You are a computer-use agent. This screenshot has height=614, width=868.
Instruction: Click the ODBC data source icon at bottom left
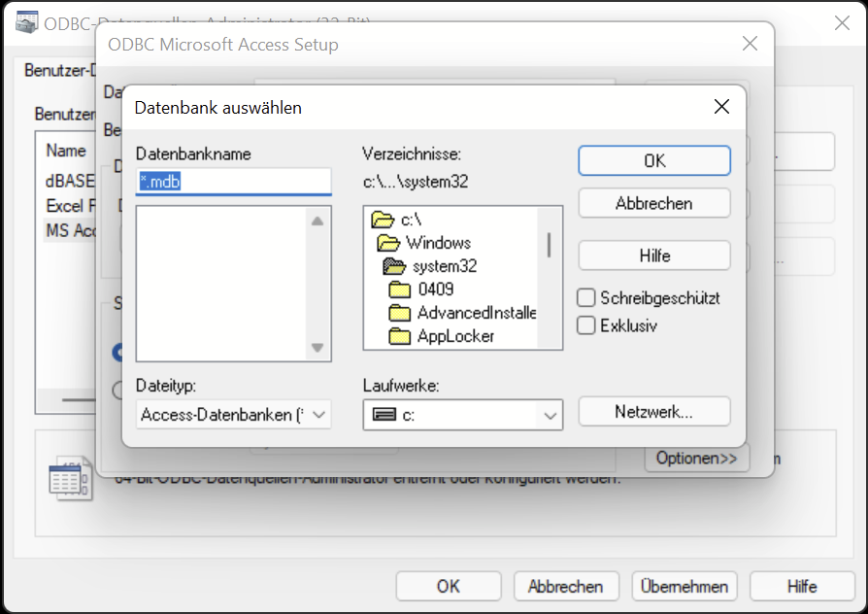tap(71, 480)
